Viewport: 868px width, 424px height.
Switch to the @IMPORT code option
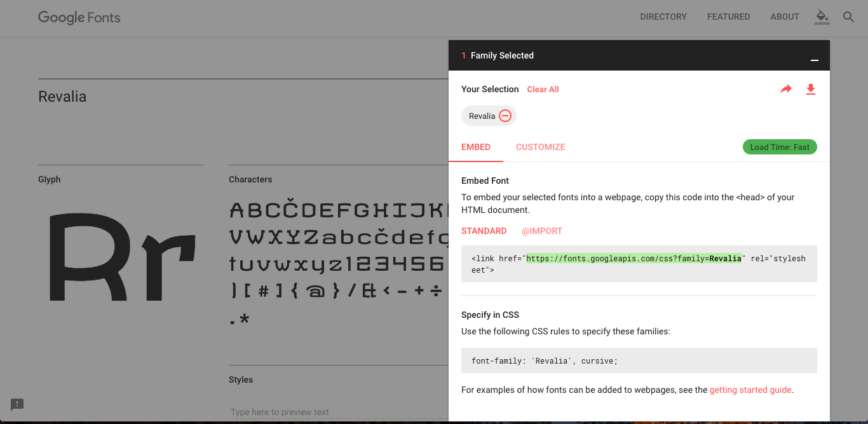(x=542, y=231)
